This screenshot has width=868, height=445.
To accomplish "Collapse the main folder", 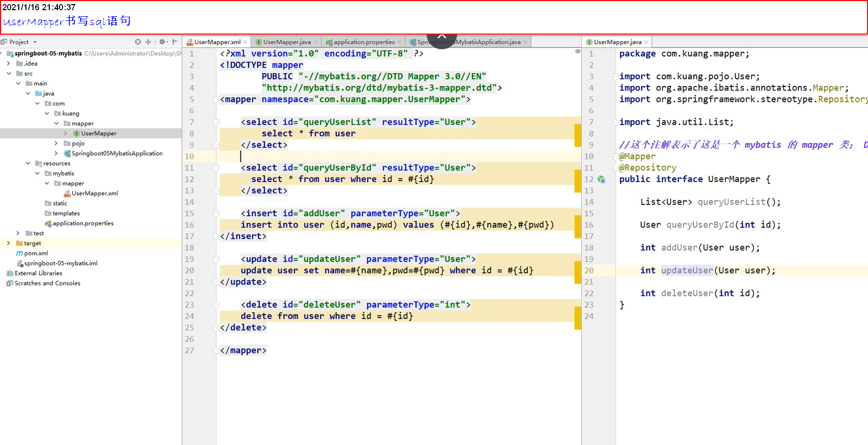I will point(18,83).
